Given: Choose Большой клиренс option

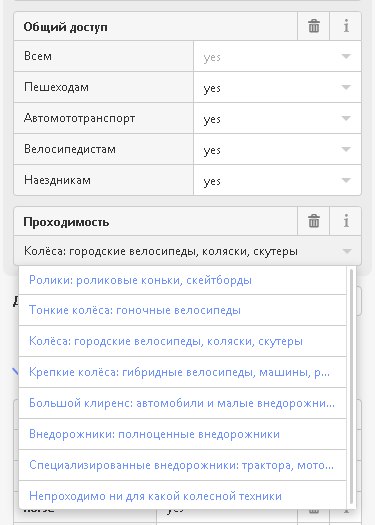Looking at the screenshot, I should (x=182, y=403).
